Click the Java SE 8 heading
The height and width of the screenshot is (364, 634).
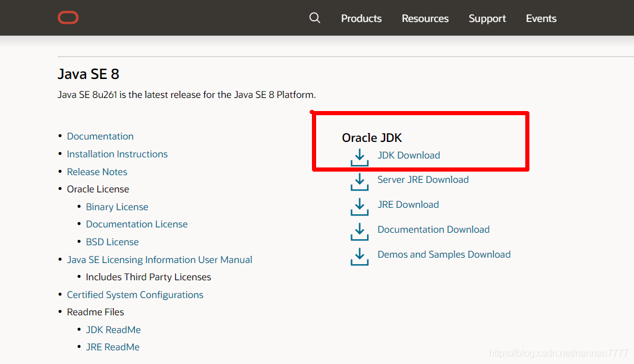[88, 74]
